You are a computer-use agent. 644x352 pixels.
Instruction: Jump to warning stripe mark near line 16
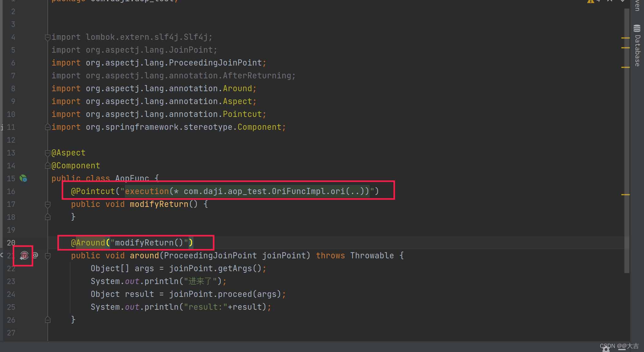[625, 195]
